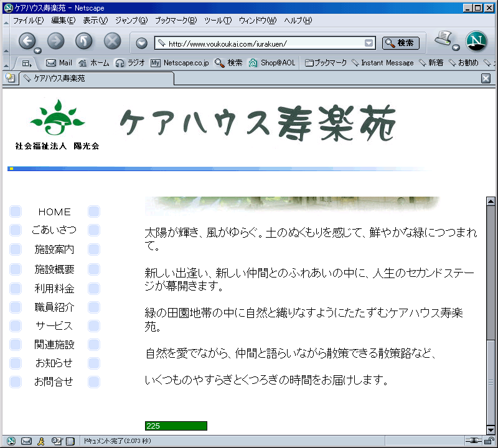Click the Netscape N logo throbber
Image resolution: width=498 pixels, height=448 pixels.
[476, 41]
